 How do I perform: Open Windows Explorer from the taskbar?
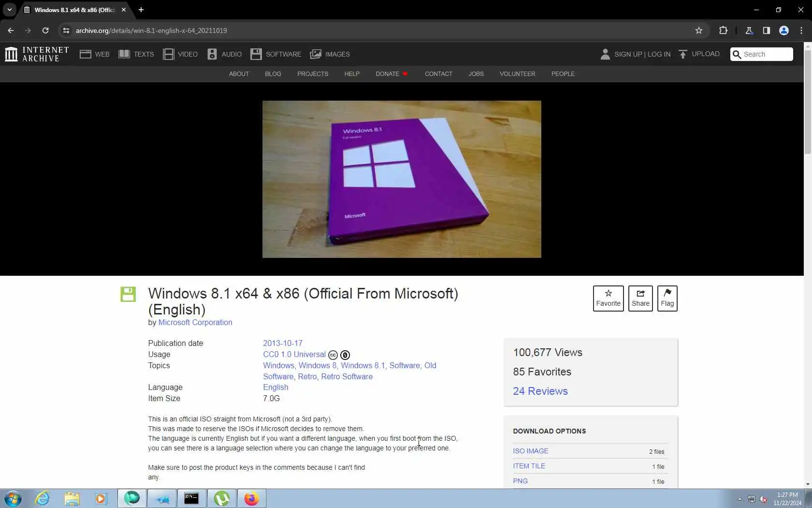tap(72, 498)
